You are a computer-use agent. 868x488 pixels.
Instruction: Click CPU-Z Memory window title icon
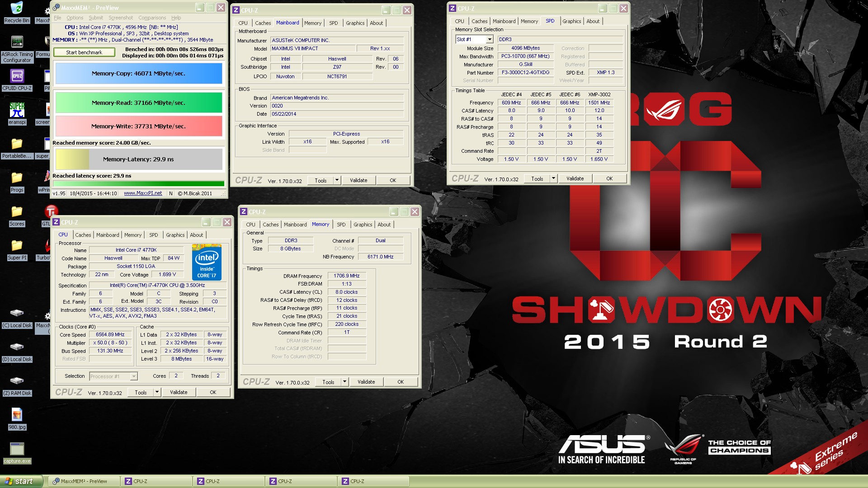(x=244, y=211)
